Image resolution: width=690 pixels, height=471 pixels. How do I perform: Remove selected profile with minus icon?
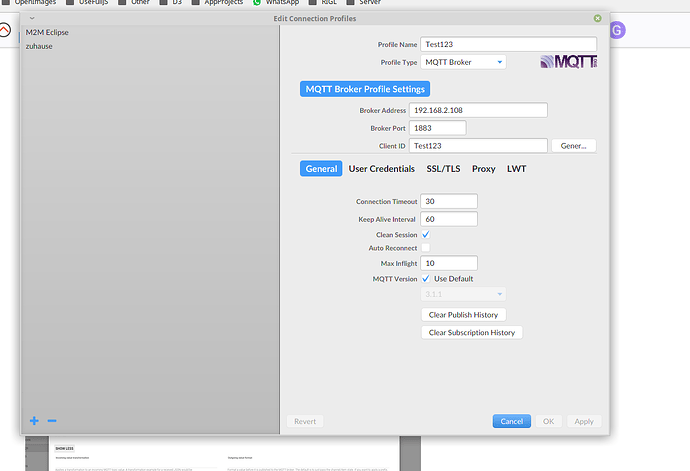point(52,421)
